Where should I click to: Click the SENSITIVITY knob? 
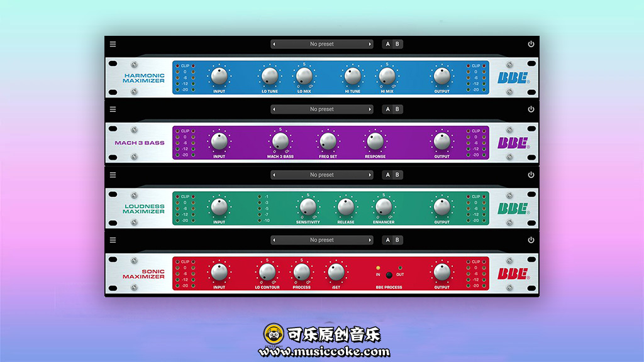tap(308, 207)
